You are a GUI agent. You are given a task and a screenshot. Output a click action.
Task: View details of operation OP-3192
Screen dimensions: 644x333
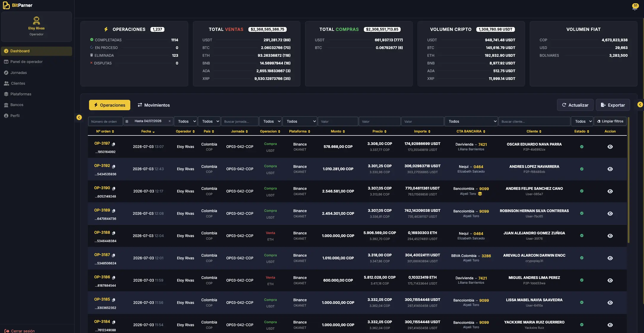tap(610, 169)
